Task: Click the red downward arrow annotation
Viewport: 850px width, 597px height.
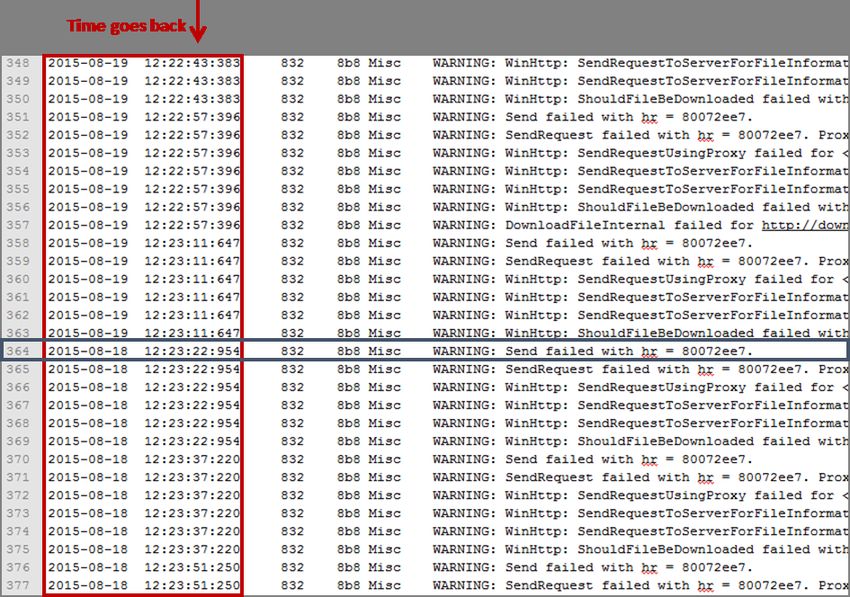Action: (198, 20)
